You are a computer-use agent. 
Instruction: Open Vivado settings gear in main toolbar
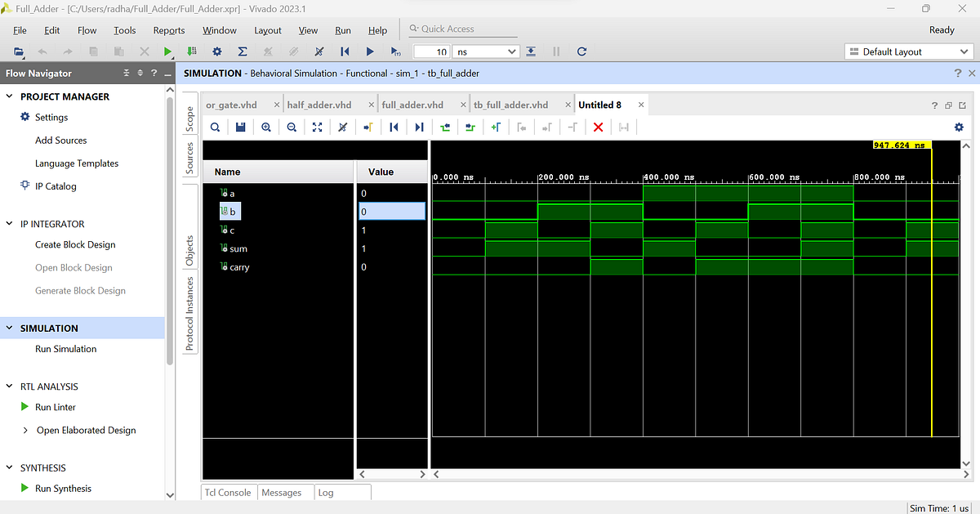click(x=217, y=51)
